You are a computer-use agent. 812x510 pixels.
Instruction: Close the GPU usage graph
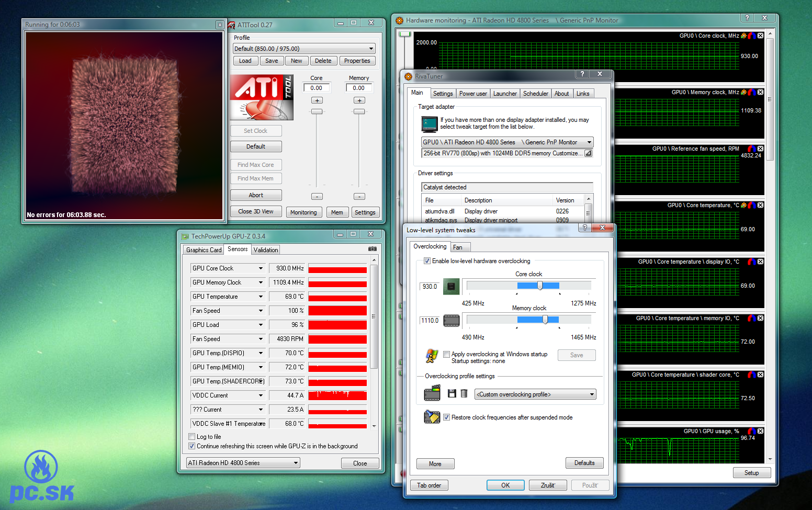pos(760,431)
